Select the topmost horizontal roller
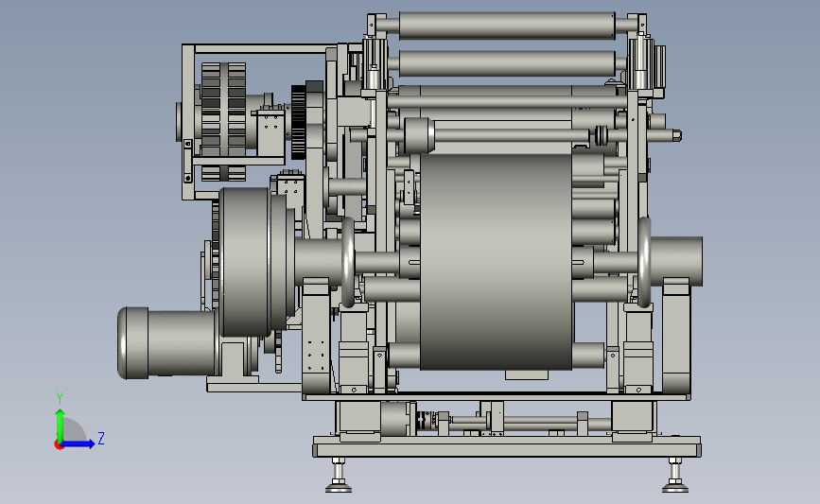This screenshot has width=820, height=504. tap(507, 26)
